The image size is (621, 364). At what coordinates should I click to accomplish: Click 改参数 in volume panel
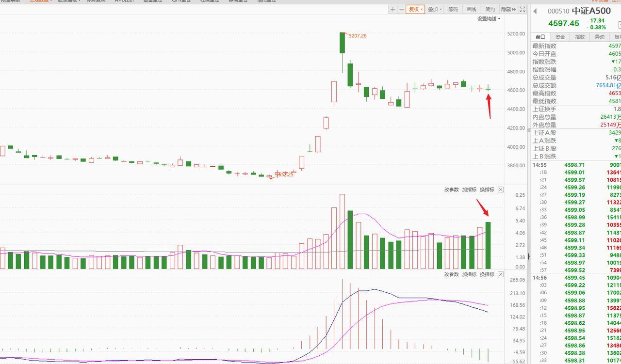[451, 190]
